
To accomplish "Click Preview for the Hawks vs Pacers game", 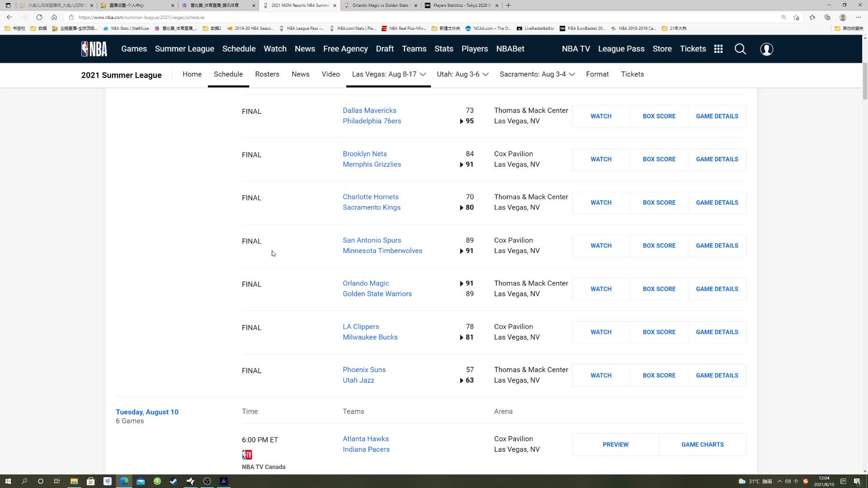I will [x=615, y=445].
